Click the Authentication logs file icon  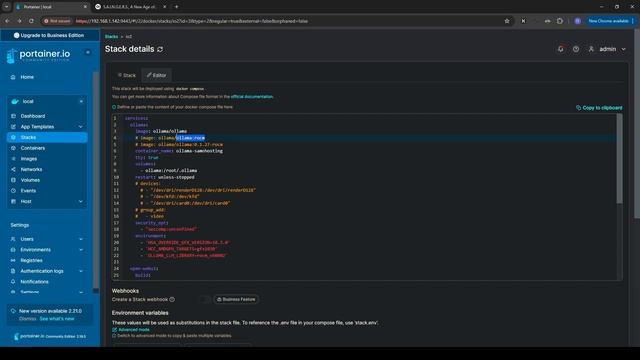click(13, 271)
